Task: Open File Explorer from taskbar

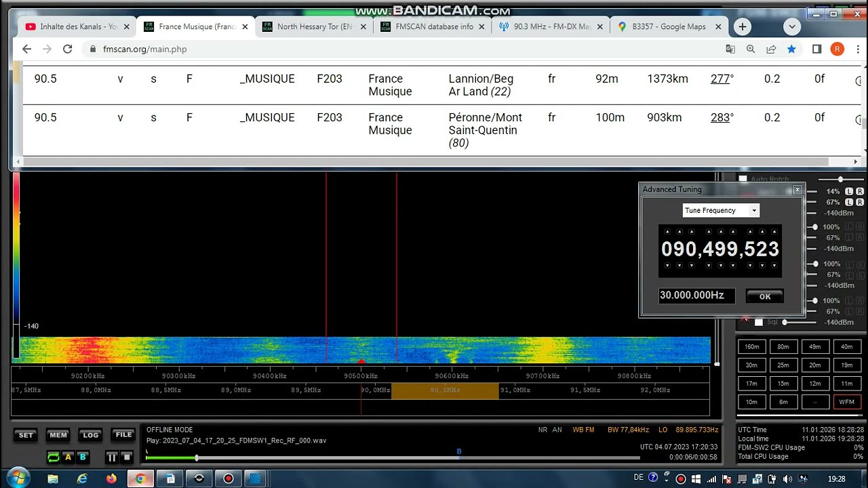Action: point(53,479)
